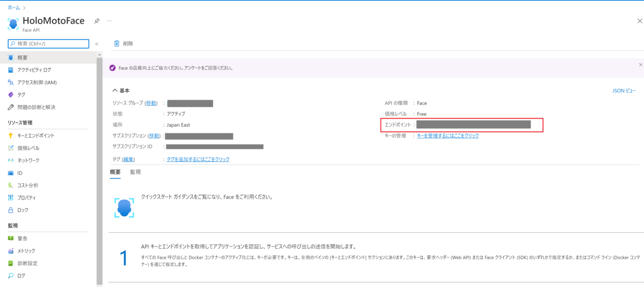644x287 pixels.
Task: Delete the resource with 削除 button
Action: (x=123, y=43)
